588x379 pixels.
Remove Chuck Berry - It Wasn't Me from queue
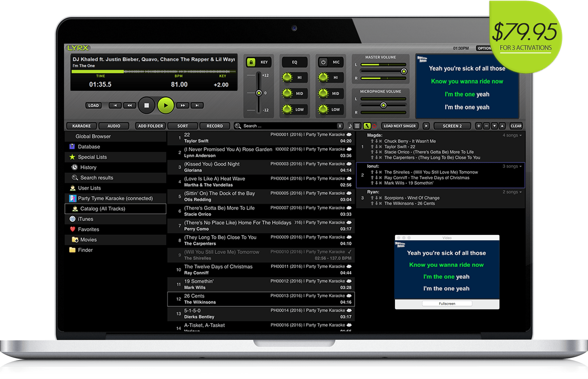click(380, 141)
